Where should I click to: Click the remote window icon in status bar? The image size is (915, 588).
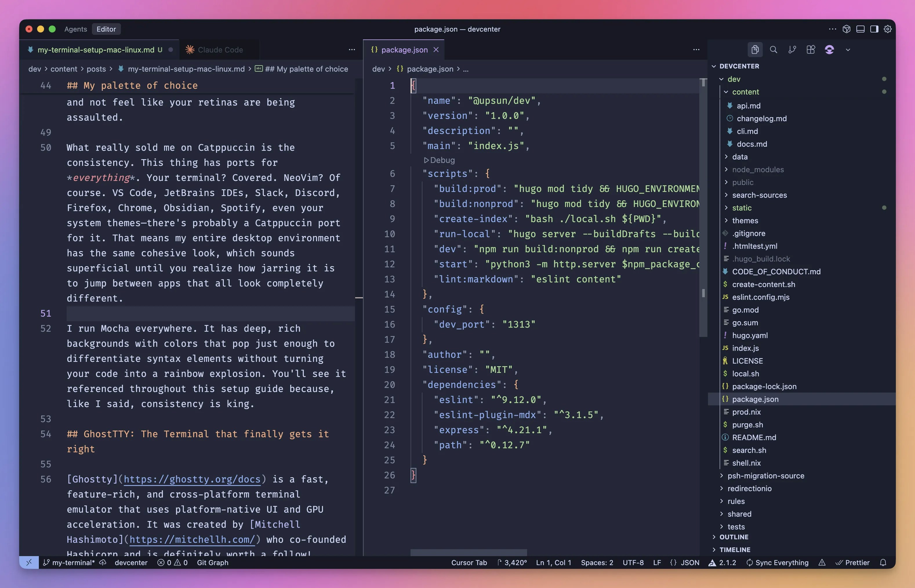pyautogui.click(x=29, y=562)
